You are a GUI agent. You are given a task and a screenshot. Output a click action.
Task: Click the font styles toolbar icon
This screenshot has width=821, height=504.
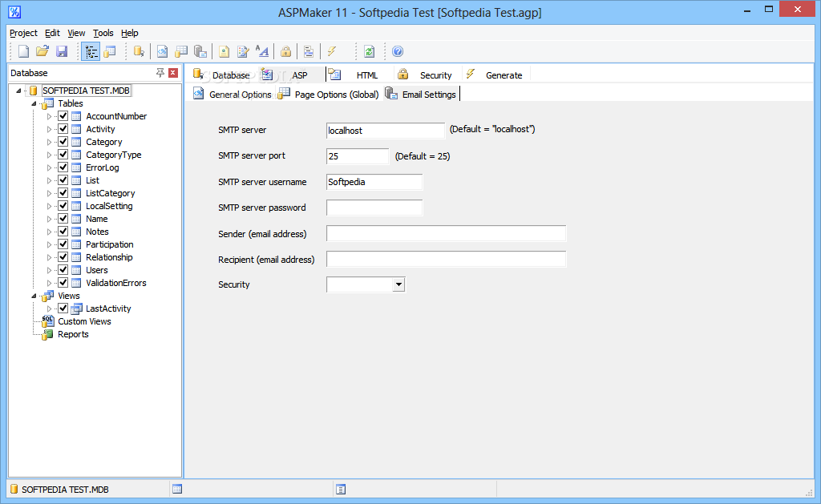click(x=262, y=51)
